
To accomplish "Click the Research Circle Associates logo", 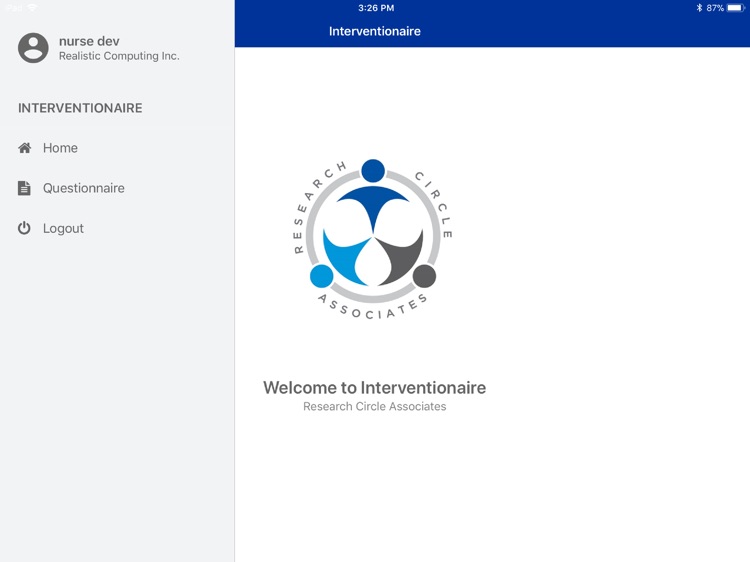I will (x=373, y=239).
